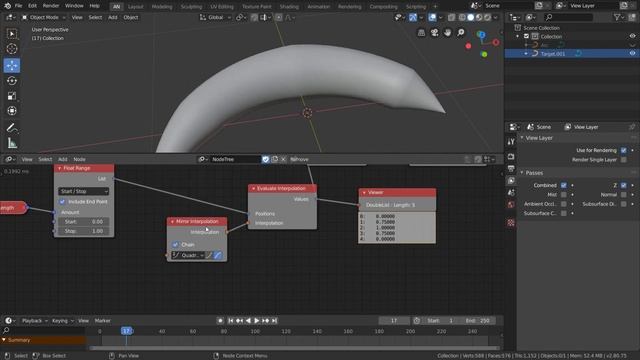Image resolution: width=640 pixels, height=360 pixels.
Task: Collapse the Float Range node
Action: (x=60, y=168)
